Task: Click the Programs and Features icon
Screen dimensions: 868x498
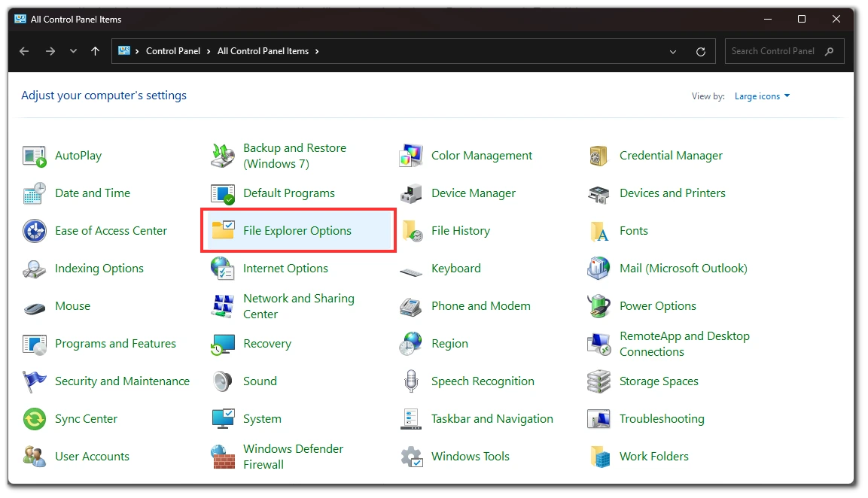Action: (x=35, y=345)
